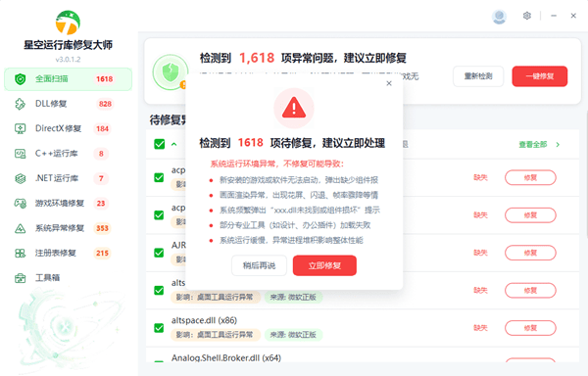Uncheck the altspace.dll (x86) checkbox
Screen dimensions: 588x376
tap(159, 328)
